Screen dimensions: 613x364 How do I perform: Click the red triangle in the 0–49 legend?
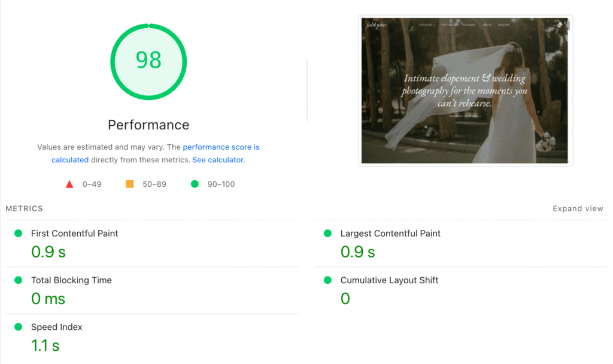point(70,184)
